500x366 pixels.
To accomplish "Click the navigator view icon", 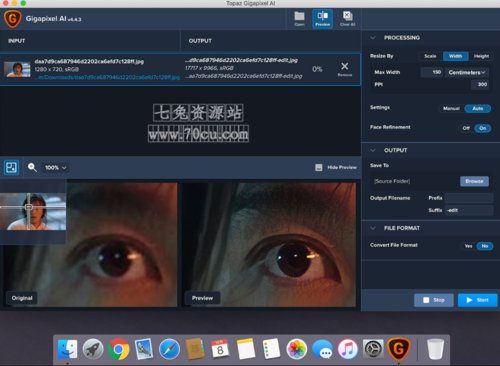I will 11,167.
